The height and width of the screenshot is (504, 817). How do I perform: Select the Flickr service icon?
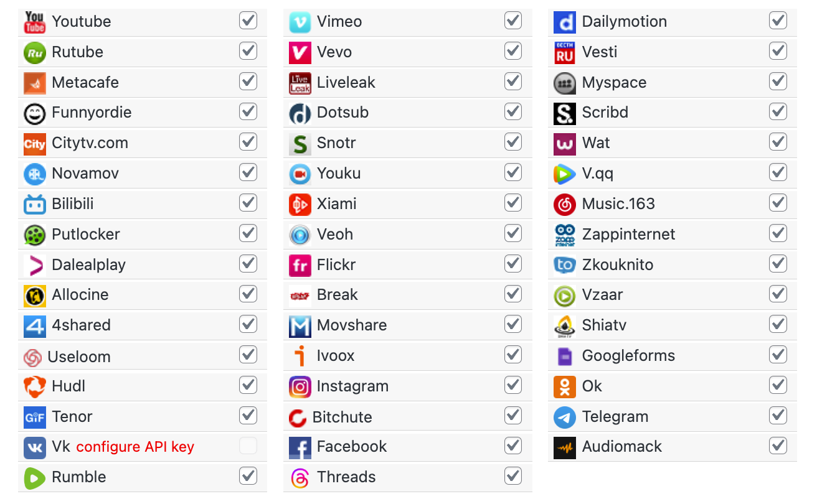pos(300,264)
